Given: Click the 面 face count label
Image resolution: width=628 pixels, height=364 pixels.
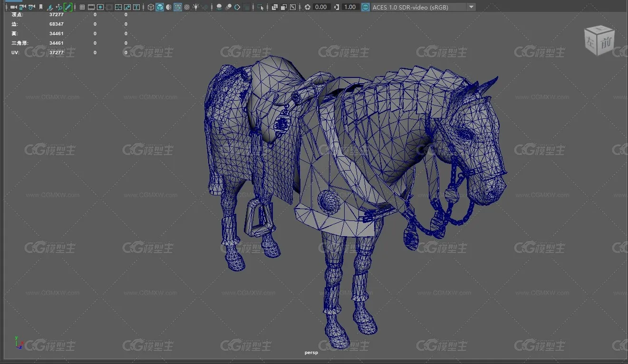Looking at the screenshot, I should (14, 34).
